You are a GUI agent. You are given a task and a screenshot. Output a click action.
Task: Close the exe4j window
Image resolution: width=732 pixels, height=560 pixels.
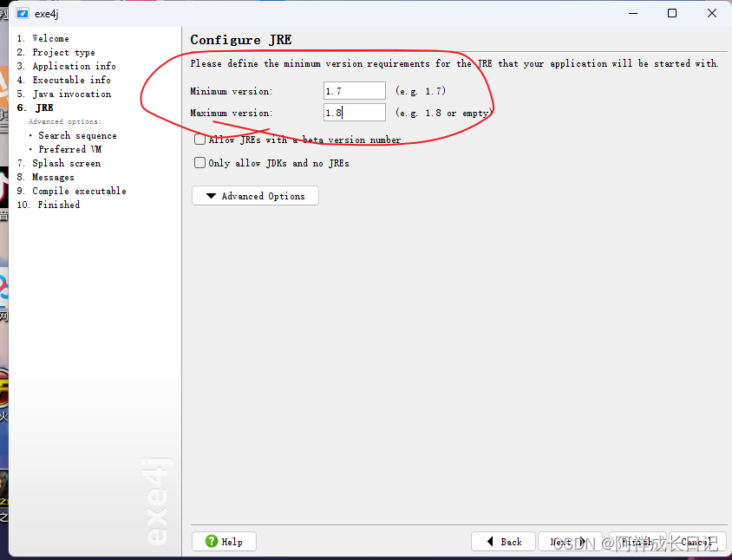pos(711,13)
